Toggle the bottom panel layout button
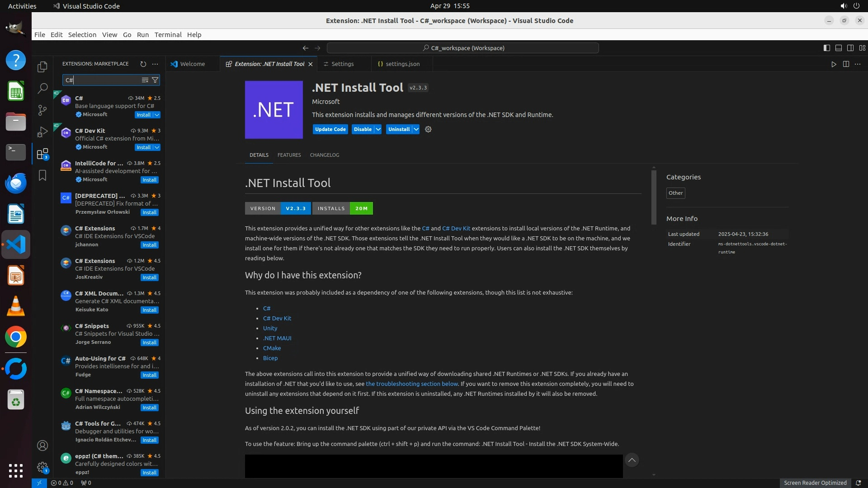The height and width of the screenshot is (488, 868). pyautogui.click(x=838, y=48)
